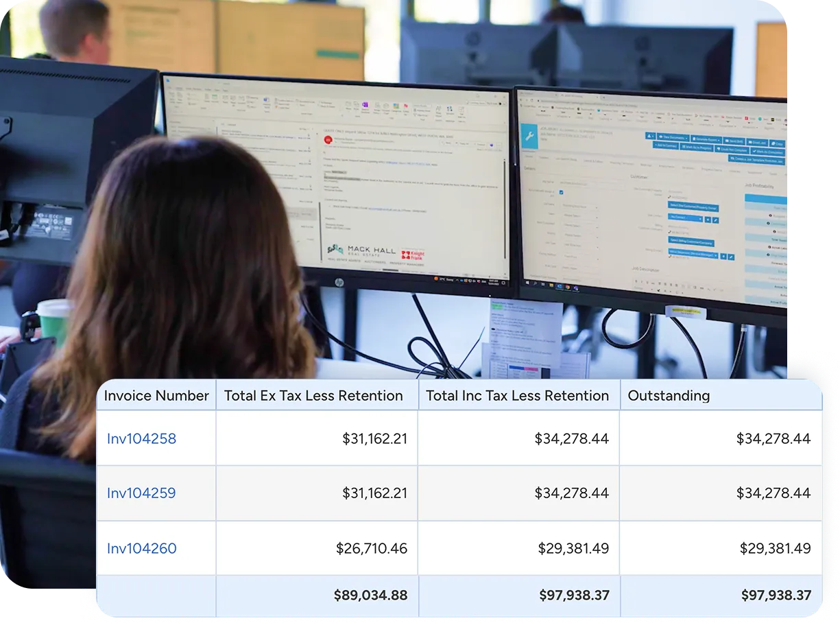Select Inv104258 Outstanding amount $34,278.44

773,438
